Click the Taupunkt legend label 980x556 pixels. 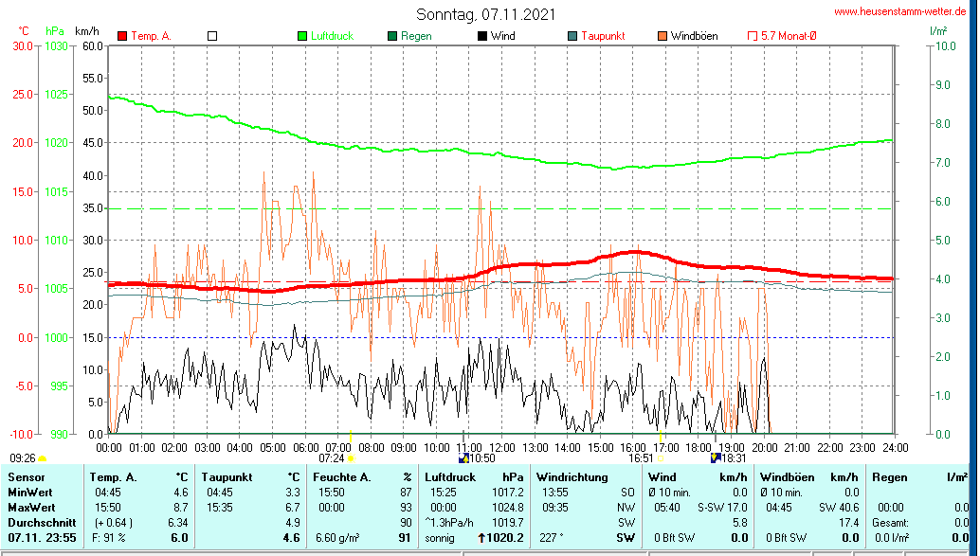click(x=603, y=36)
